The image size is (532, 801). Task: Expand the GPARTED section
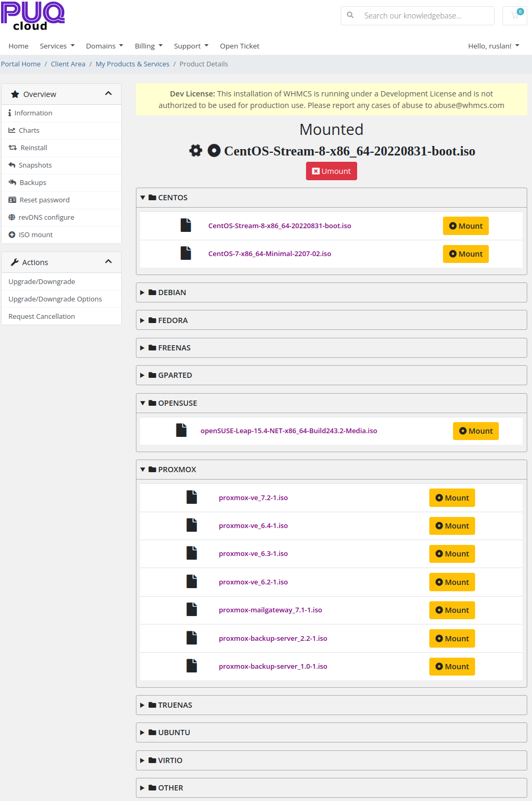point(331,375)
